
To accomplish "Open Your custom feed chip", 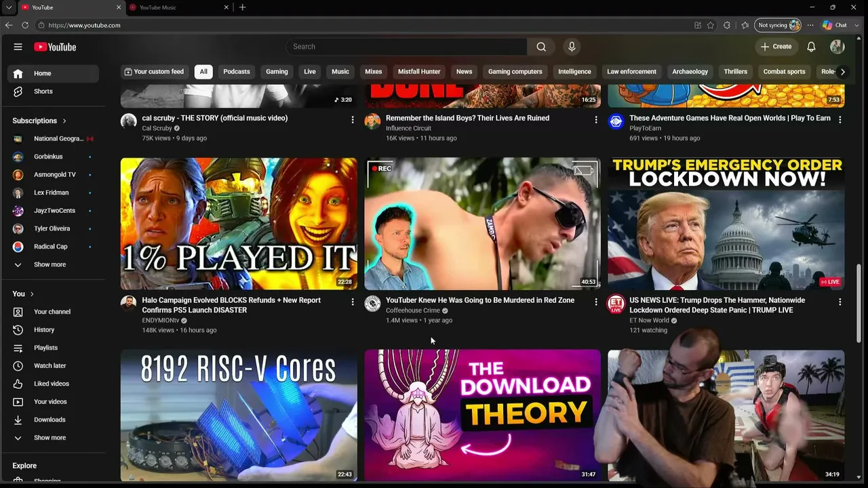I will pos(154,72).
